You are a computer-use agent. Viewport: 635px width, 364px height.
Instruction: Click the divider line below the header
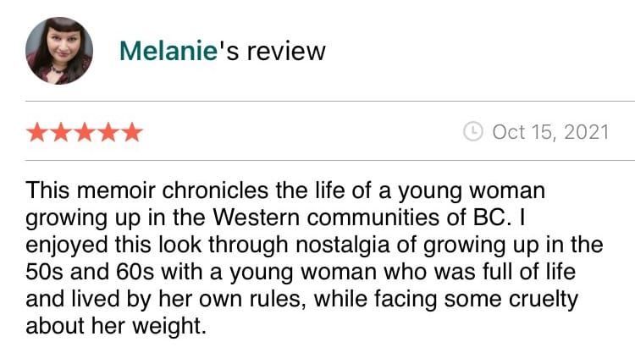tap(330, 102)
